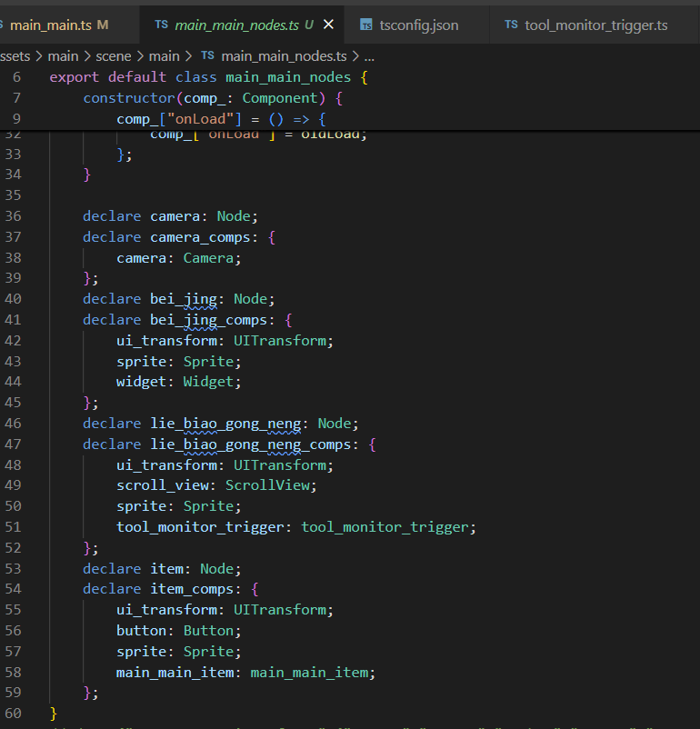Click 'item' identifier on line 53
Screen dimensions: 700x729
point(166,569)
